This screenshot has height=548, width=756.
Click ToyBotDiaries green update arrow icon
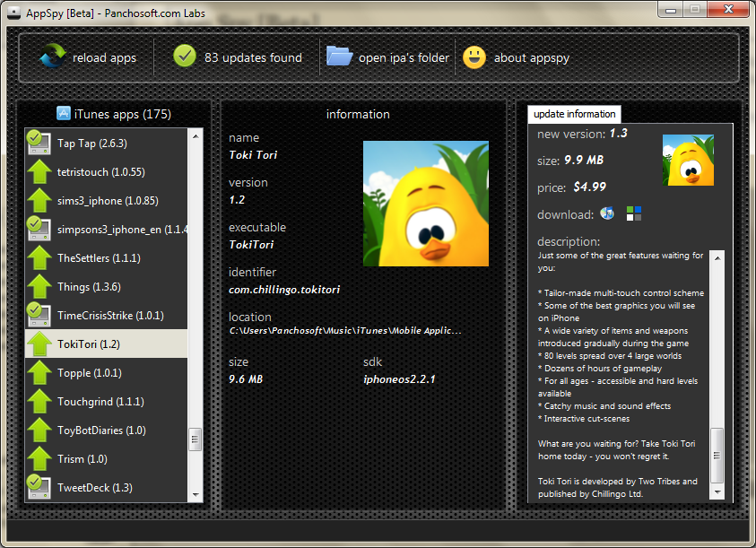tap(39, 430)
